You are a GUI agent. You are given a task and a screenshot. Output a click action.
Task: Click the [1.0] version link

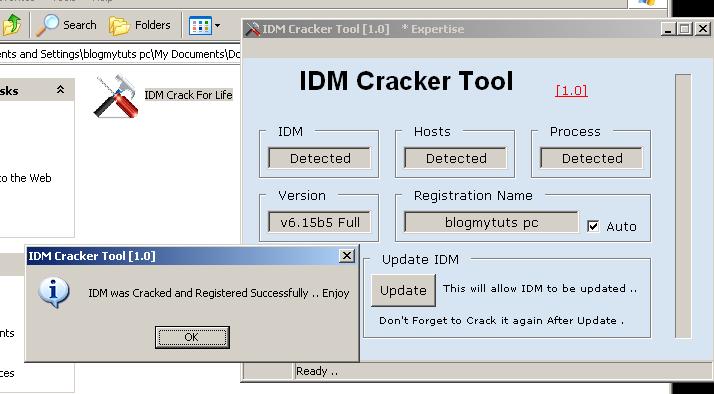coord(571,91)
